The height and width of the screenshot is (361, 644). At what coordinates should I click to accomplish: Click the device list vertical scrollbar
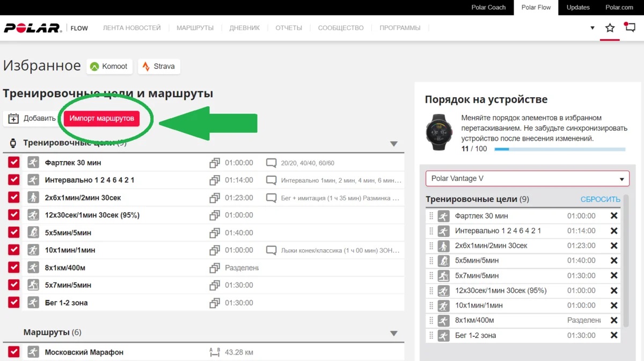(625, 269)
